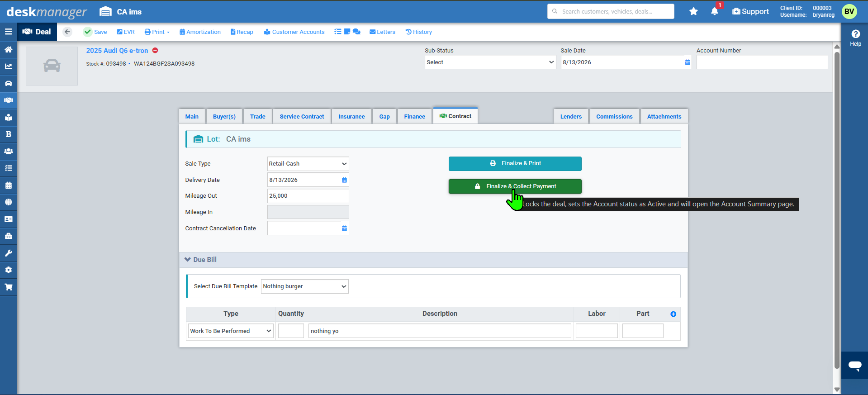Image resolution: width=868 pixels, height=395 pixels.
Task: Switch to the Service Contract tab
Action: click(302, 116)
